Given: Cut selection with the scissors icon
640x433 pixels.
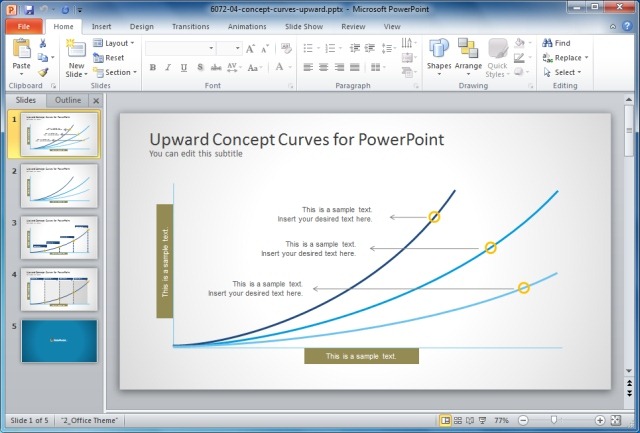Looking at the screenshot, I should (42, 43).
